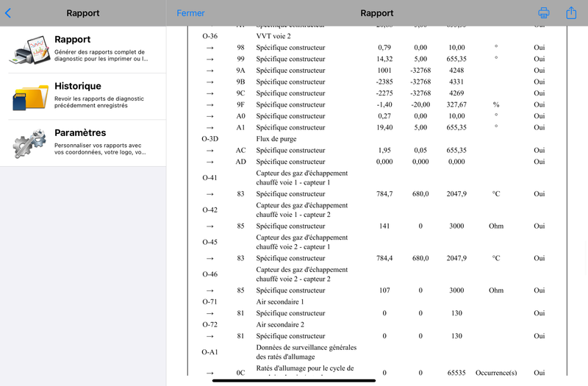The image size is (588, 386).
Task: Open the Paramètres menu entry title
Action: (80, 133)
